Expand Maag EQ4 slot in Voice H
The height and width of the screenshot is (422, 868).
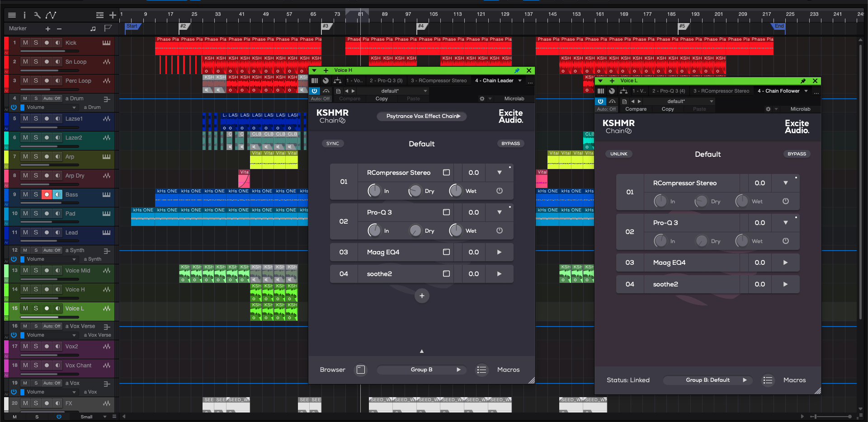point(500,252)
